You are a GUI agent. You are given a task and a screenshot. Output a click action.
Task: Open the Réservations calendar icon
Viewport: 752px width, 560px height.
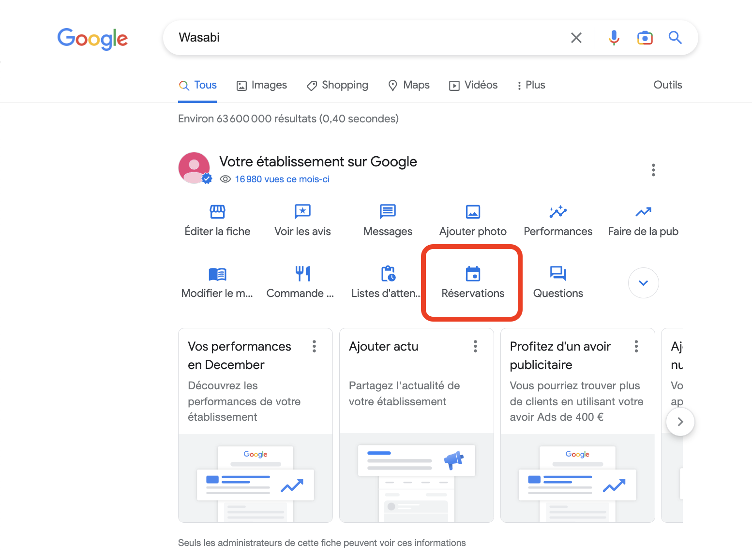pyautogui.click(x=473, y=274)
